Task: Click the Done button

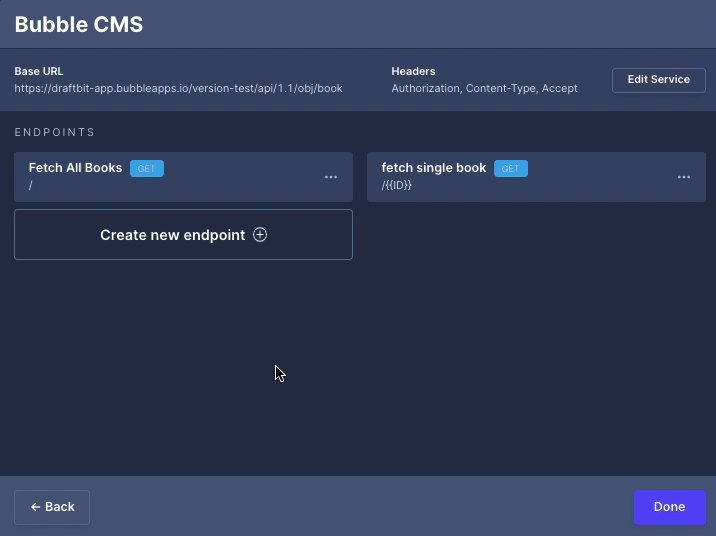Action: (669, 507)
